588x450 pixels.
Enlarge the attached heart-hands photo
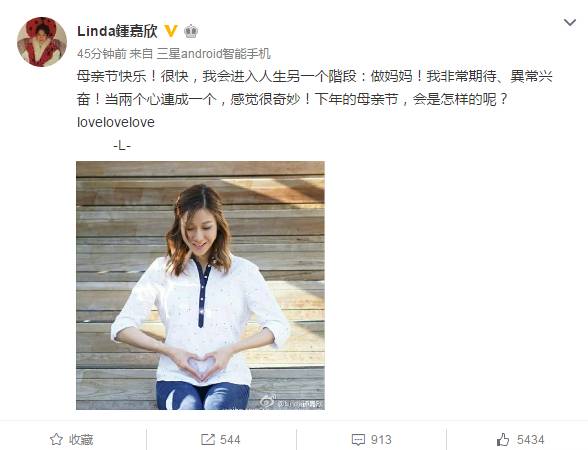[200, 285]
